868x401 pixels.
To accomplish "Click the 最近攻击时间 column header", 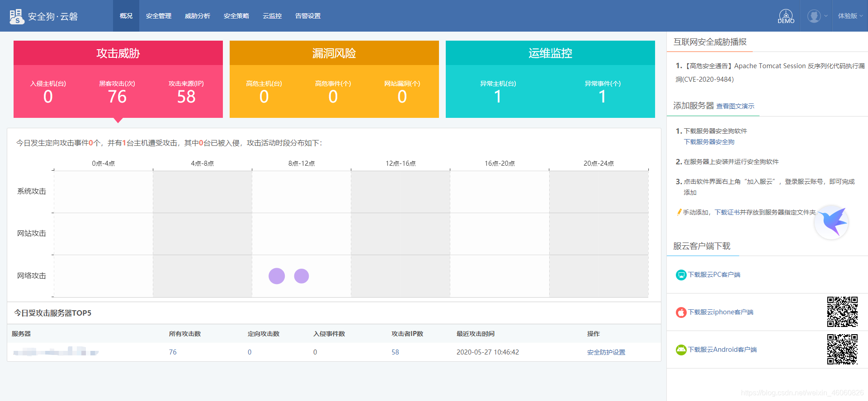I will tap(476, 334).
